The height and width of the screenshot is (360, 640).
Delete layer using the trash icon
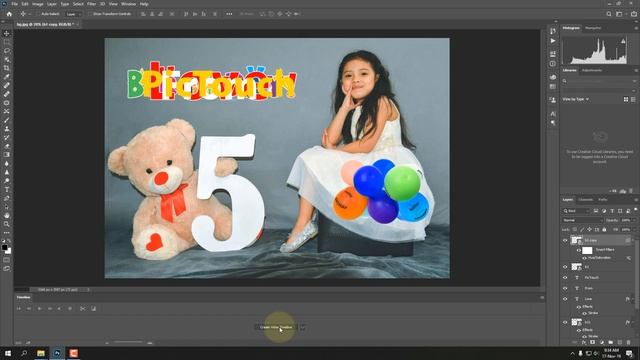[629, 342]
